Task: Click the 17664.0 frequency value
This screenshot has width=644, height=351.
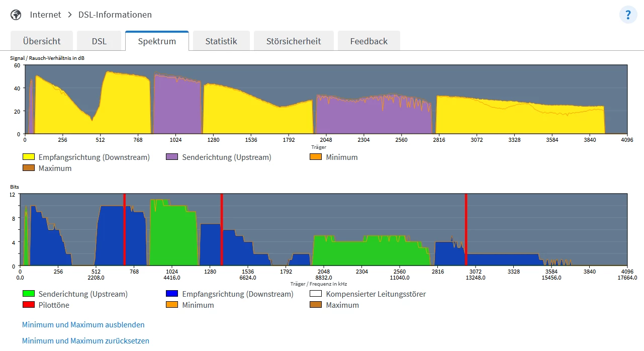Action: click(x=627, y=278)
